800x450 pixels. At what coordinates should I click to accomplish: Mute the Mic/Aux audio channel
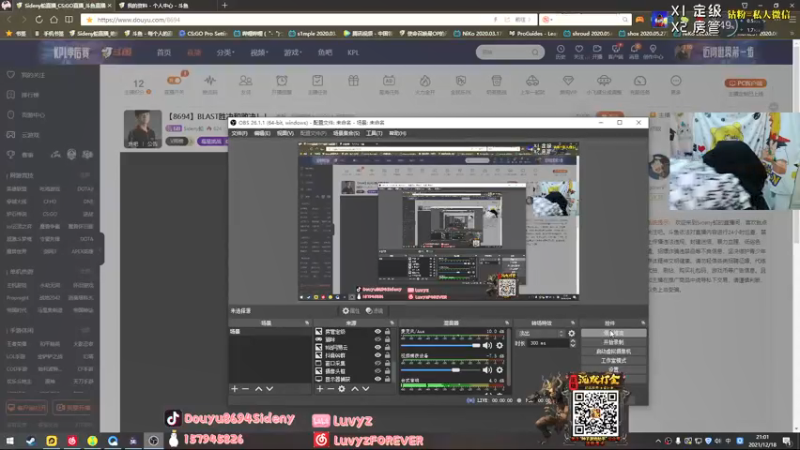tap(488, 345)
